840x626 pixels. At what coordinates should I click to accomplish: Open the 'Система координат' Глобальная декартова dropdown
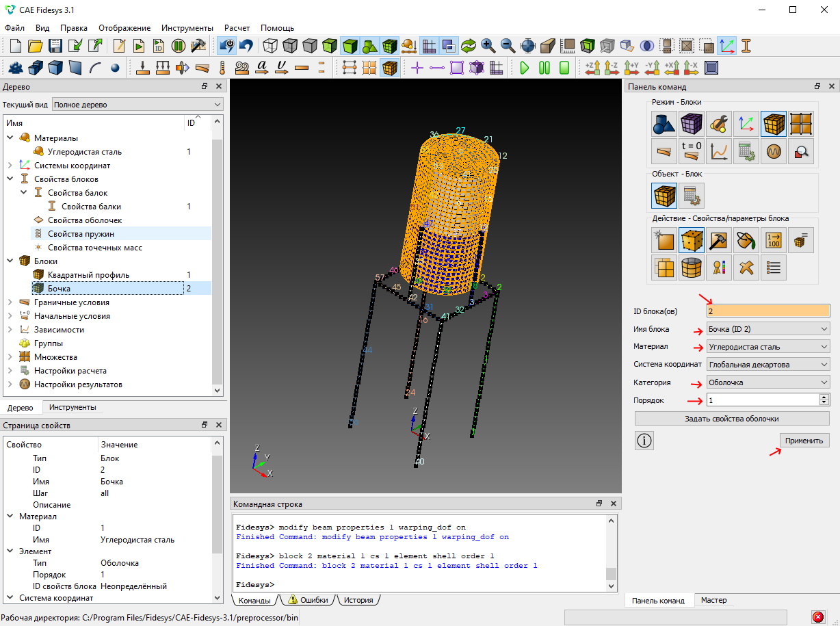(x=768, y=365)
